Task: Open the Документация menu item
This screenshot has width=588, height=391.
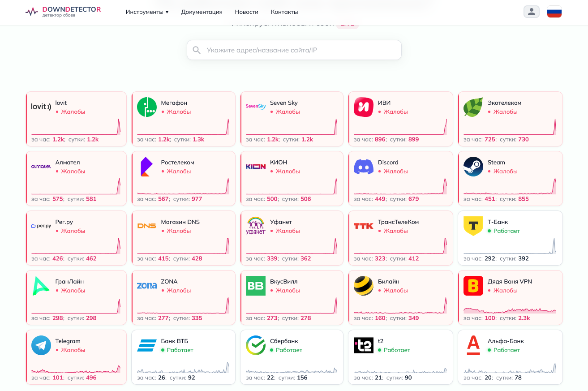Action: [202, 12]
